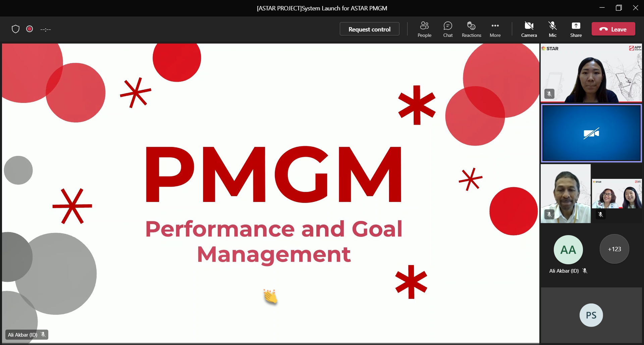This screenshot has height=345, width=644.
Task: Select the two women video thumbnail
Action: pyautogui.click(x=616, y=194)
